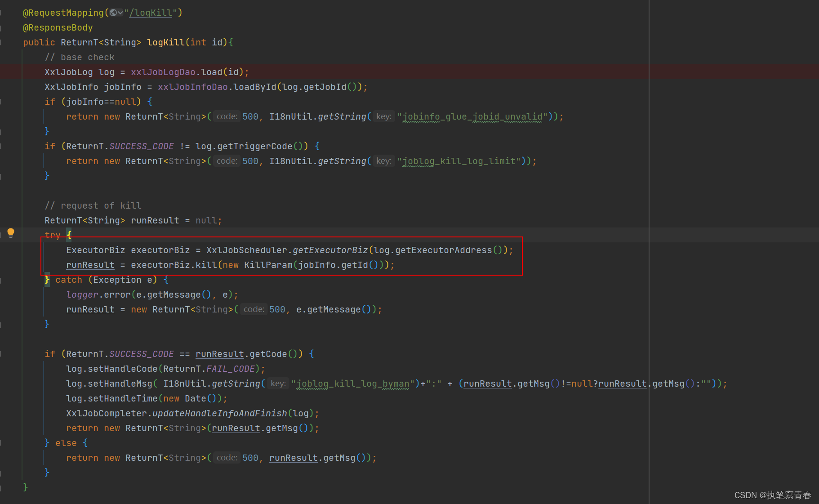Click runResult in the "= null" declaration
This screenshot has width=819, height=504.
155,220
